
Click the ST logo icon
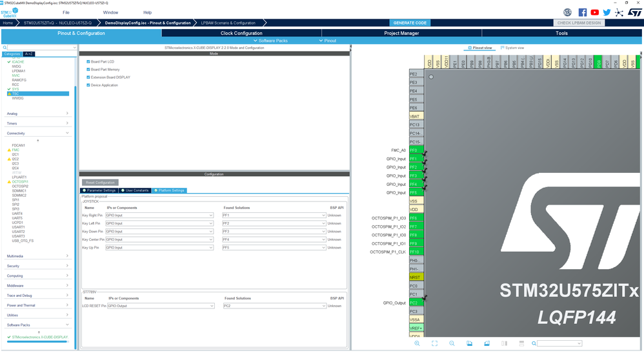634,12
